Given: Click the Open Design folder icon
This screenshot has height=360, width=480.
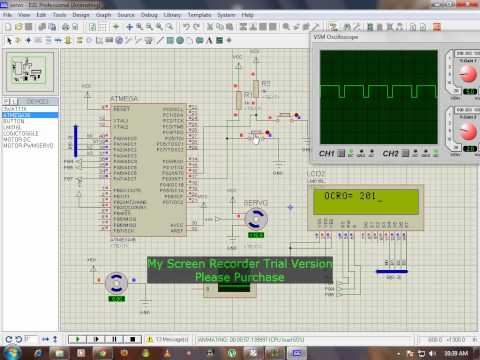Looking at the screenshot, I should point(19,27).
